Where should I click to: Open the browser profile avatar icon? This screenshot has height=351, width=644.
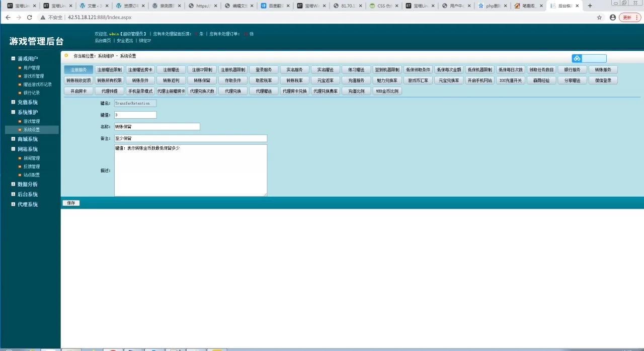click(x=612, y=17)
